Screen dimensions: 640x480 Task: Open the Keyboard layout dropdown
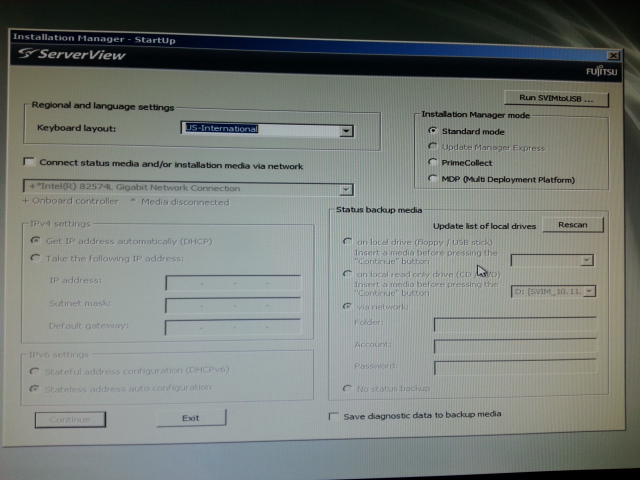click(x=346, y=131)
